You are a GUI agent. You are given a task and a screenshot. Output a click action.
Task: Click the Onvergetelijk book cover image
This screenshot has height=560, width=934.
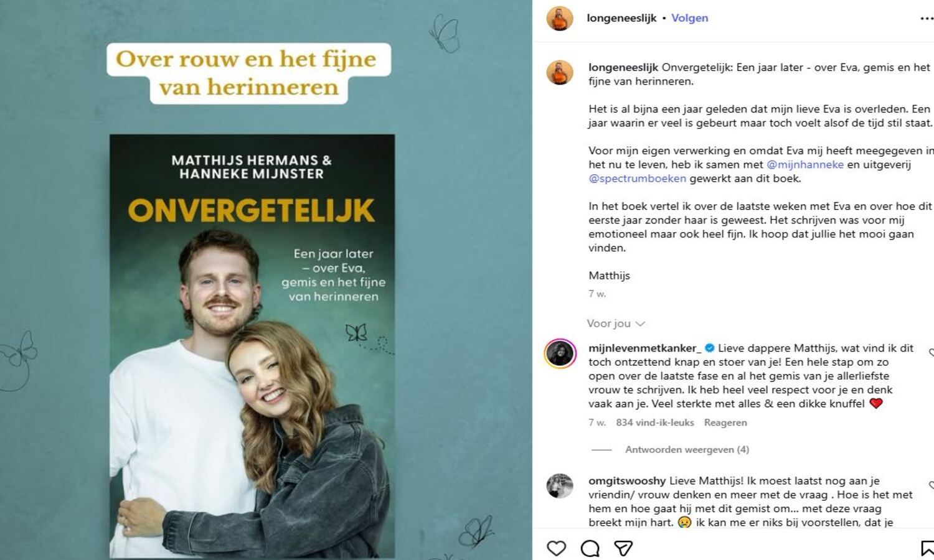[252, 346]
